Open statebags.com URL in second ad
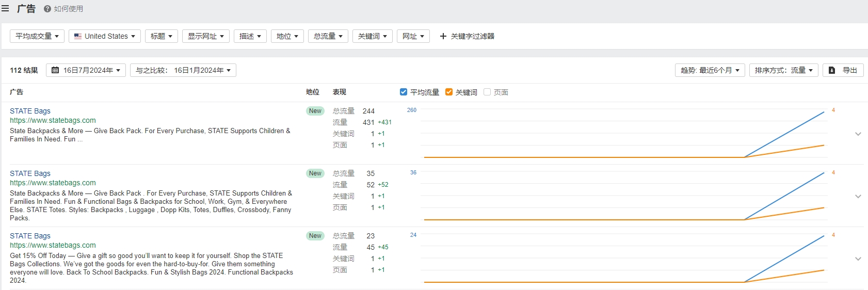The height and width of the screenshot is (290, 868). tap(53, 183)
